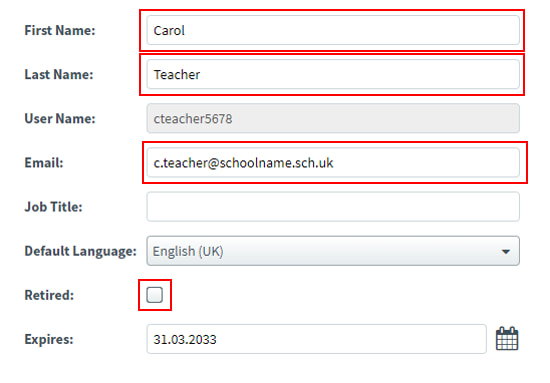
Task: Click the Email label
Action: tap(44, 163)
